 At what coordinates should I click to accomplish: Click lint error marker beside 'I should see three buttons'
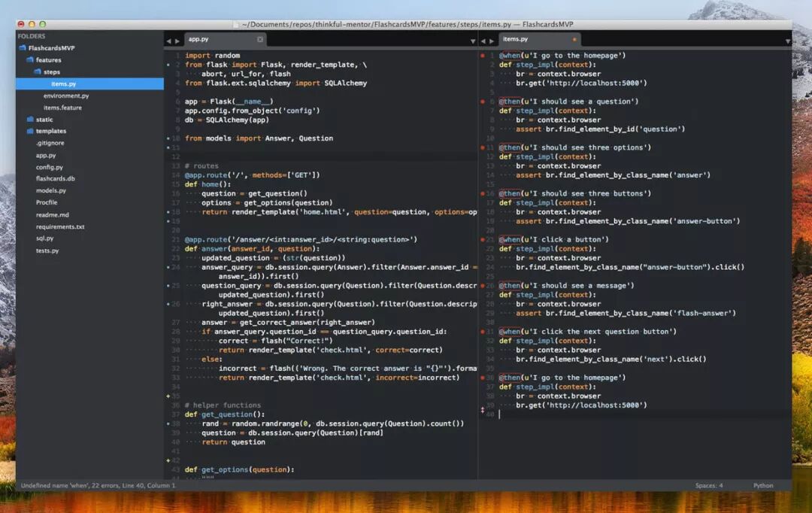[483, 194]
